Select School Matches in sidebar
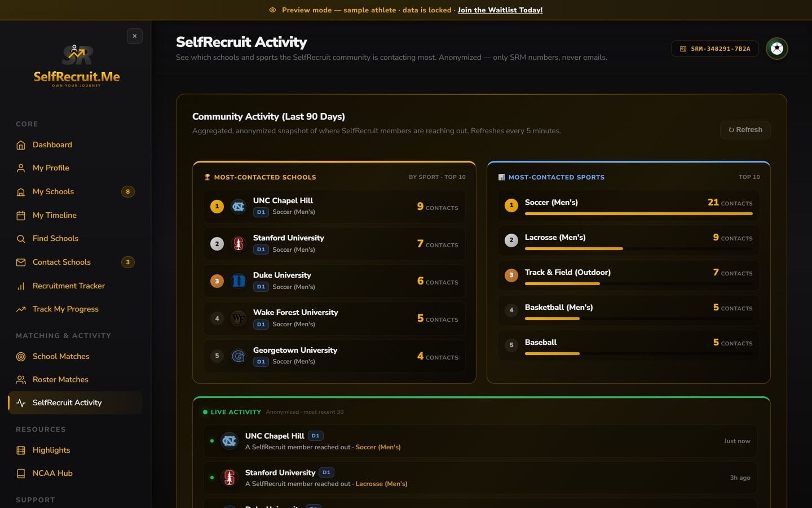 75,357
